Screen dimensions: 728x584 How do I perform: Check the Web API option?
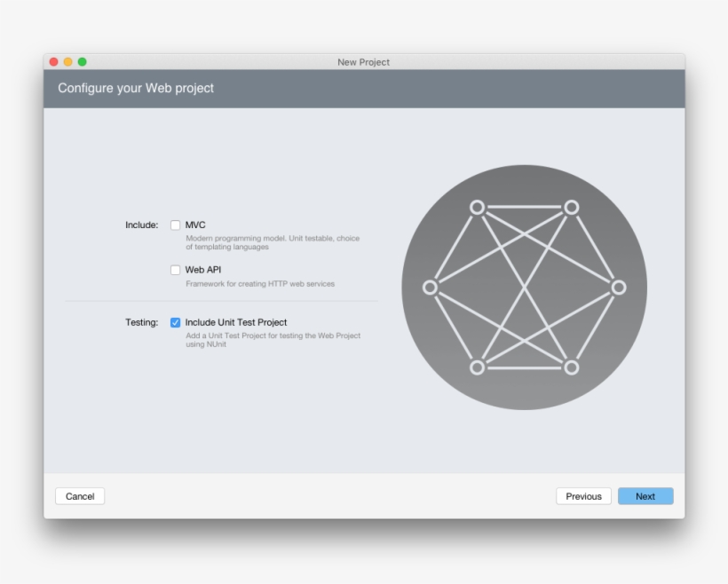(174, 268)
